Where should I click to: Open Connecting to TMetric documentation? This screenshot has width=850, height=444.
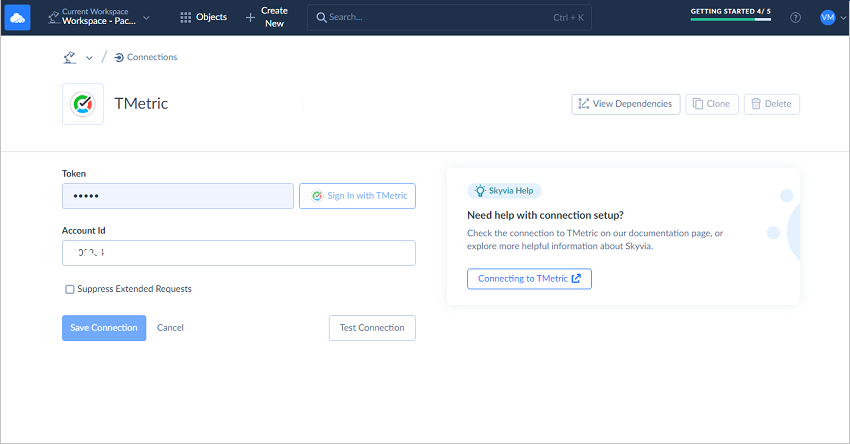[x=529, y=279]
